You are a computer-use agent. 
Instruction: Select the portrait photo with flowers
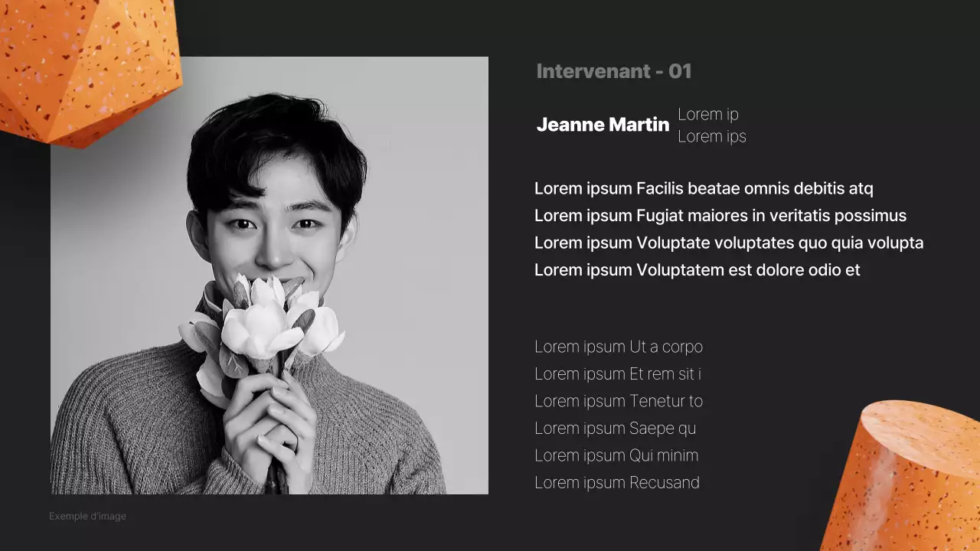269,275
